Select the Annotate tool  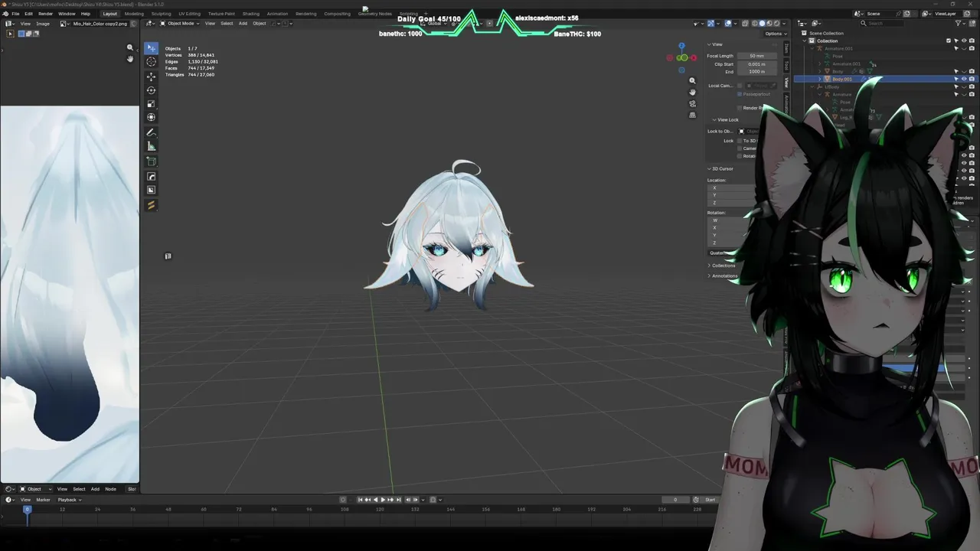(x=151, y=133)
